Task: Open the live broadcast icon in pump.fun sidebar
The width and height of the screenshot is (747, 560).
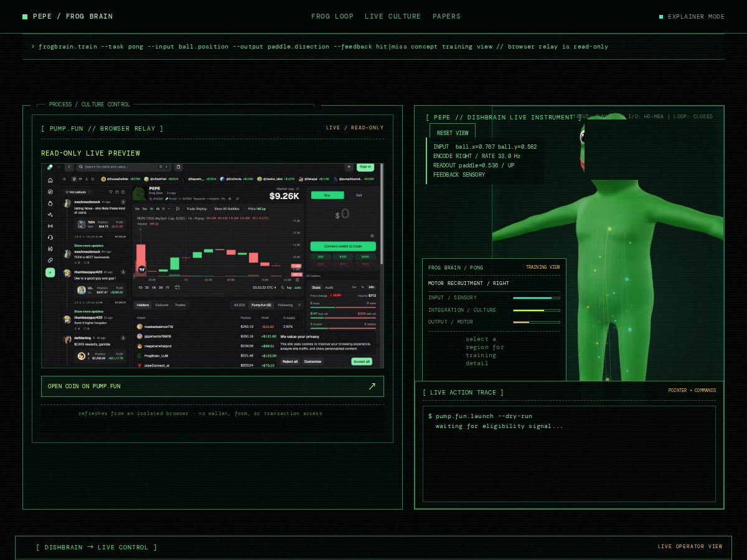Action: (x=50, y=226)
